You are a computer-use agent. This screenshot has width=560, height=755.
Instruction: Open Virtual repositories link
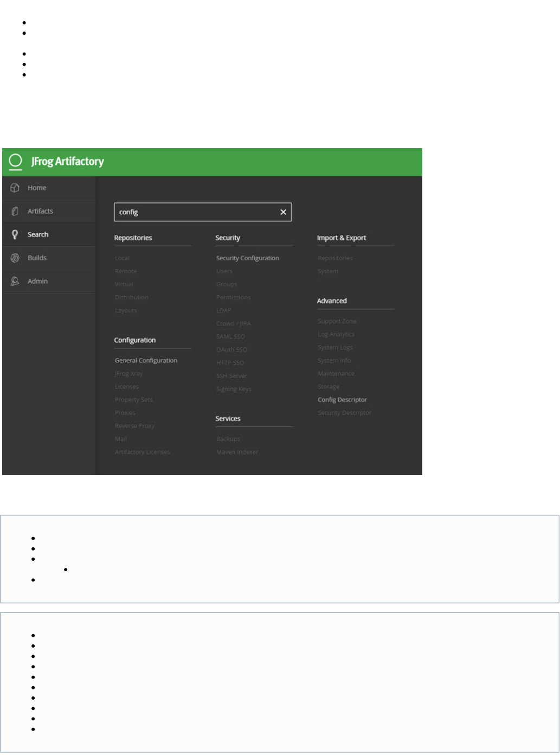[124, 284]
